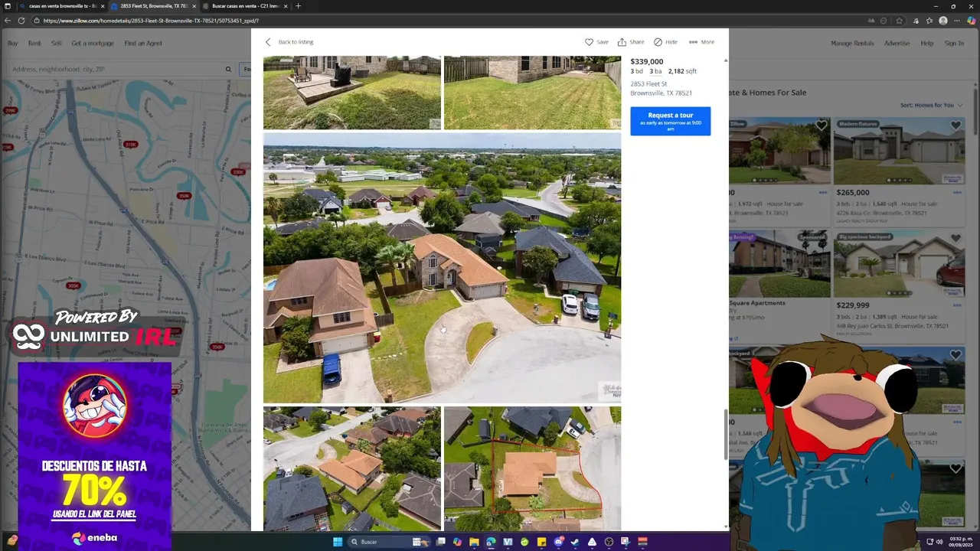This screenshot has height=551, width=980.
Task: Open the large aerial neighborhood photo
Action: point(442,268)
